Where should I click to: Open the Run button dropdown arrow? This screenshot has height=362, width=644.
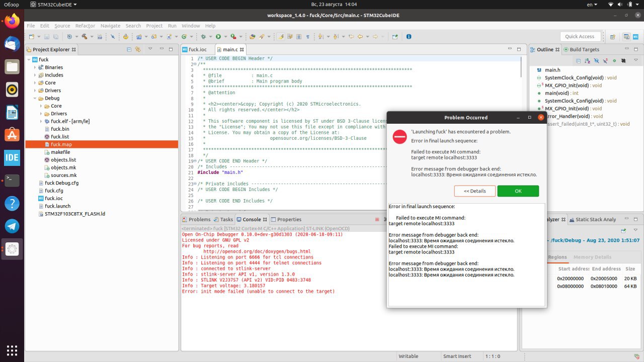pyautogui.click(x=225, y=37)
